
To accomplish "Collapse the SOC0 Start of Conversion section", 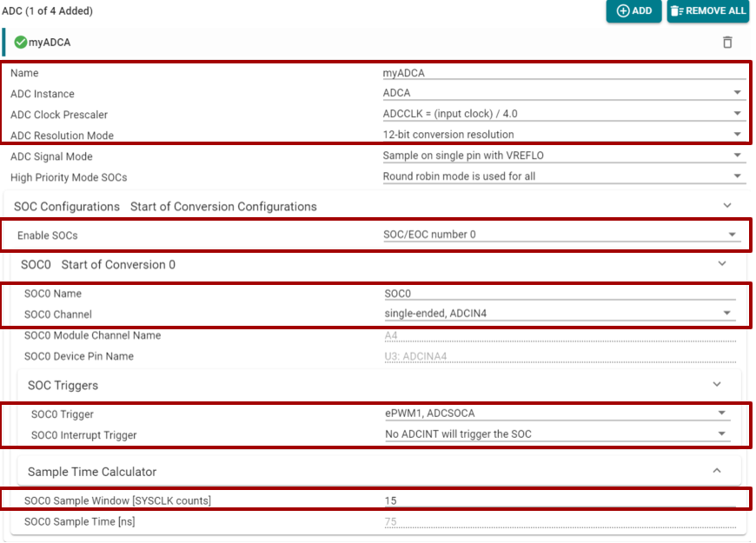I will point(721,264).
